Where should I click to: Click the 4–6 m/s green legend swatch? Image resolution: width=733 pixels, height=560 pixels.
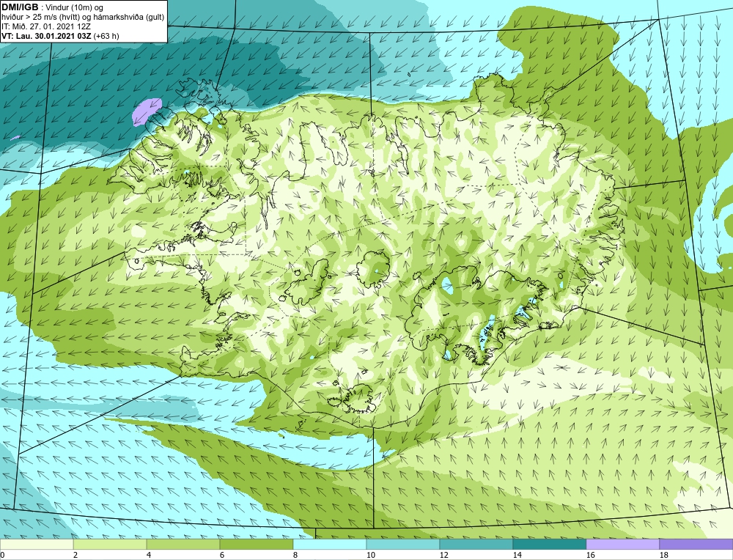tap(183, 545)
